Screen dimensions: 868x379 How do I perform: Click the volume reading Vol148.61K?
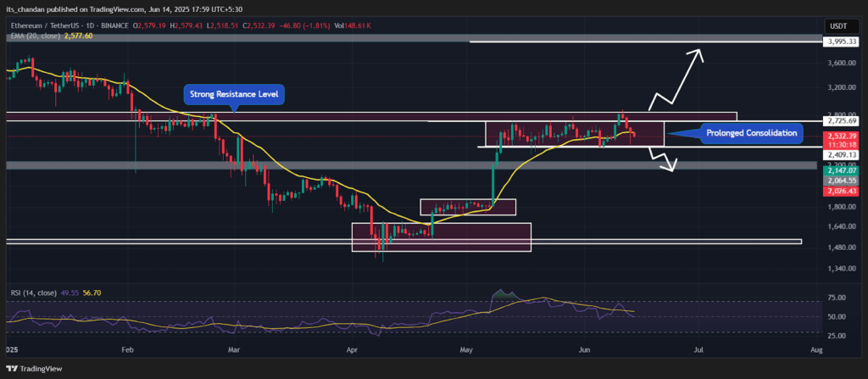pyautogui.click(x=354, y=26)
